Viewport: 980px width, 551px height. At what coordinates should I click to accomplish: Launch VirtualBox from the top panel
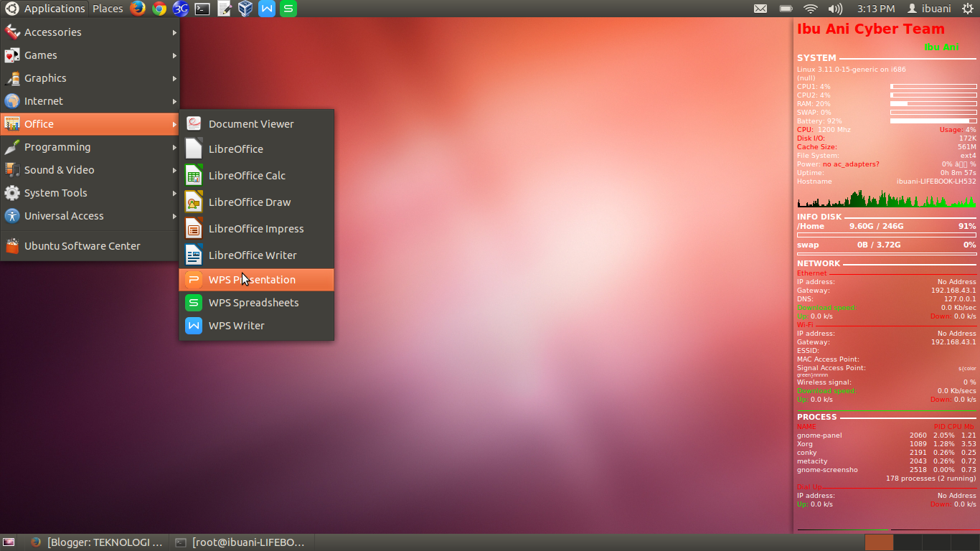(245, 9)
